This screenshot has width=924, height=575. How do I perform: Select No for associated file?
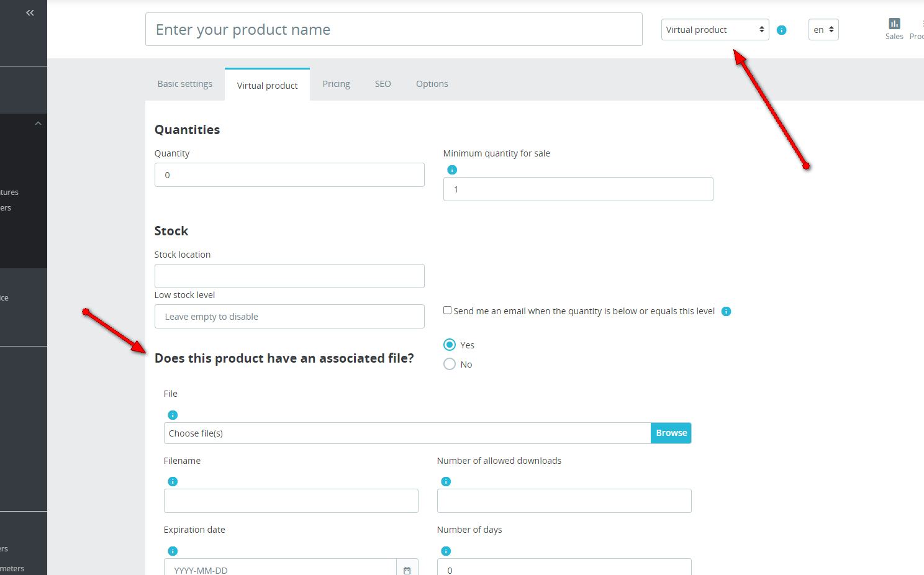[x=450, y=364]
